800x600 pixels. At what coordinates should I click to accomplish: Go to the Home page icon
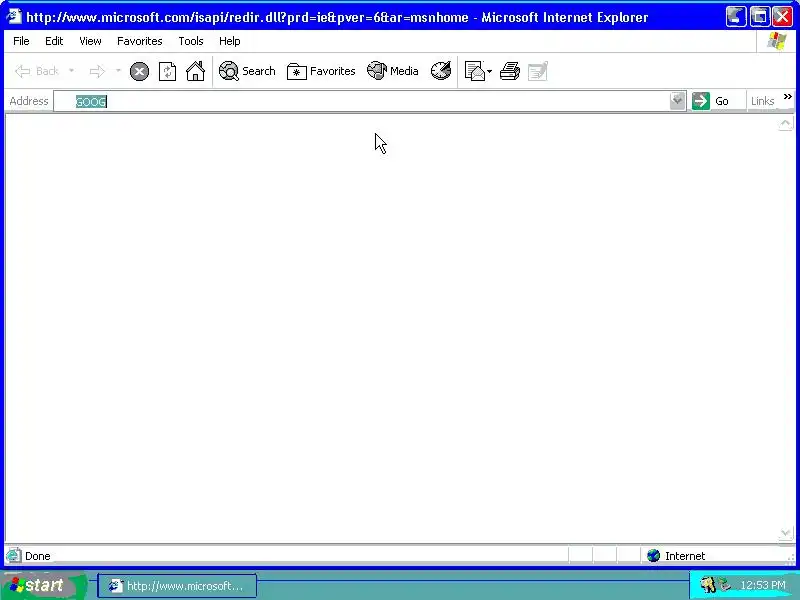point(195,71)
